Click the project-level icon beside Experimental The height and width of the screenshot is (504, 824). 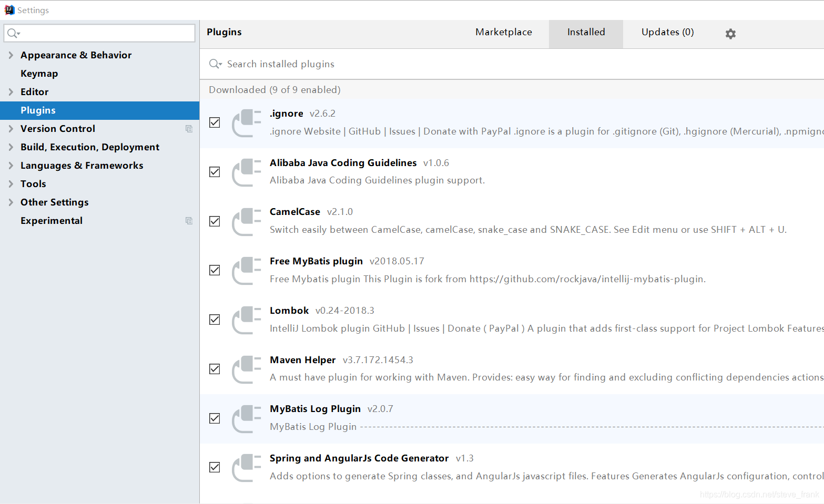(x=189, y=221)
